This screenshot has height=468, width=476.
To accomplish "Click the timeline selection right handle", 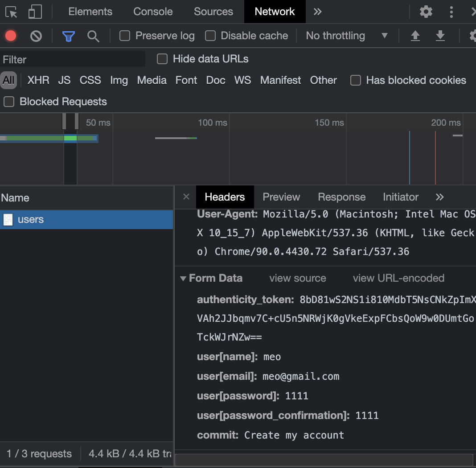I will pyautogui.click(x=77, y=121).
